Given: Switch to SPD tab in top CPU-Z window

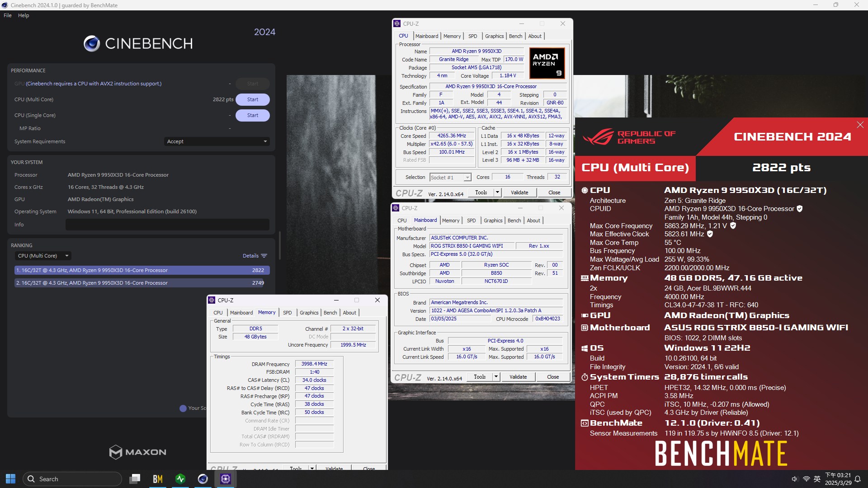Looking at the screenshot, I should 472,36.
